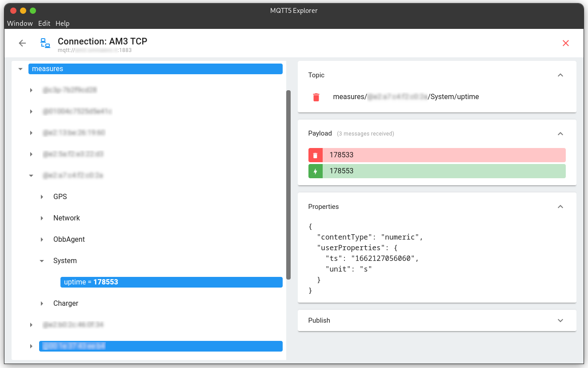
Task: Click the "ts": "1662127056060" property line
Action: [x=372, y=259]
